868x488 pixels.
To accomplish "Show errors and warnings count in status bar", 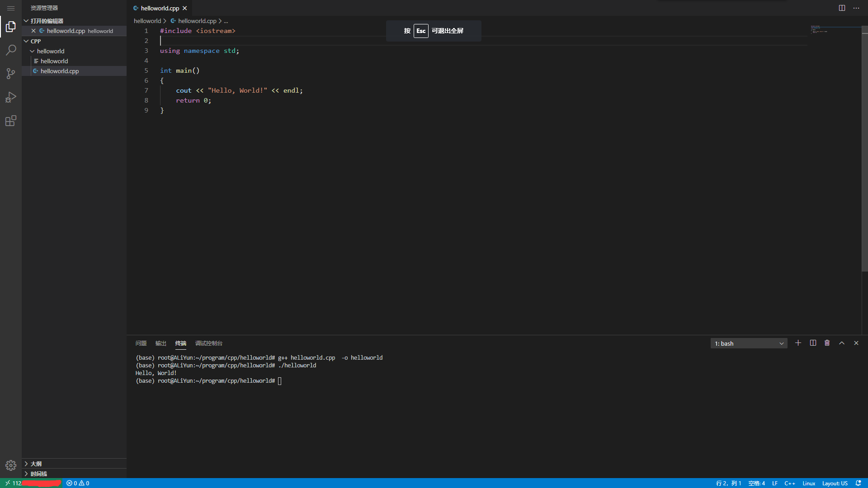I will coord(78,483).
